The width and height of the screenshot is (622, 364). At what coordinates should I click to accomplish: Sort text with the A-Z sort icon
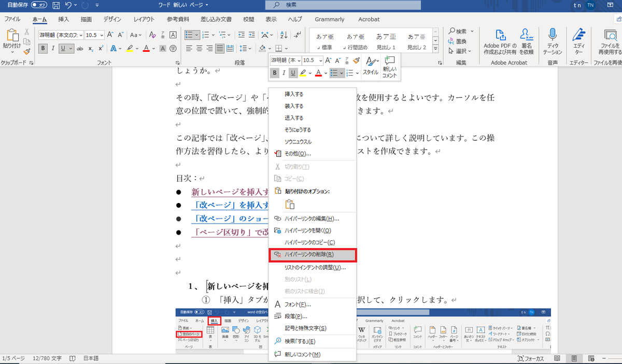coord(284,35)
